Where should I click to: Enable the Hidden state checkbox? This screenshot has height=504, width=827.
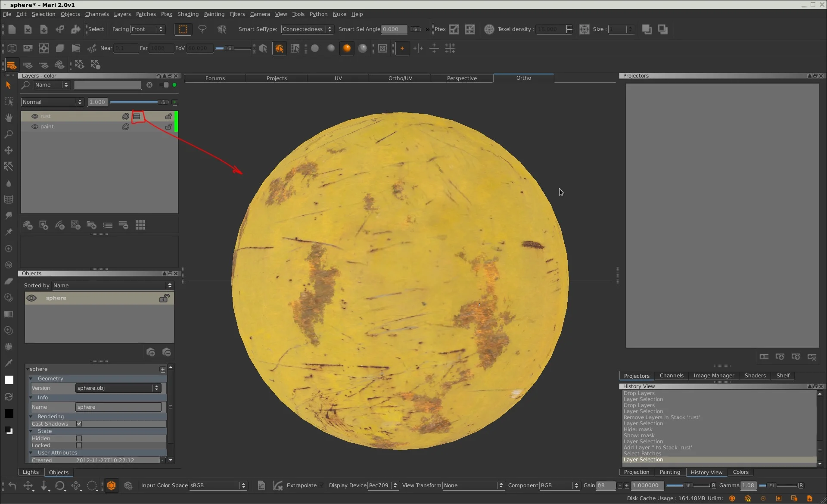point(79,439)
